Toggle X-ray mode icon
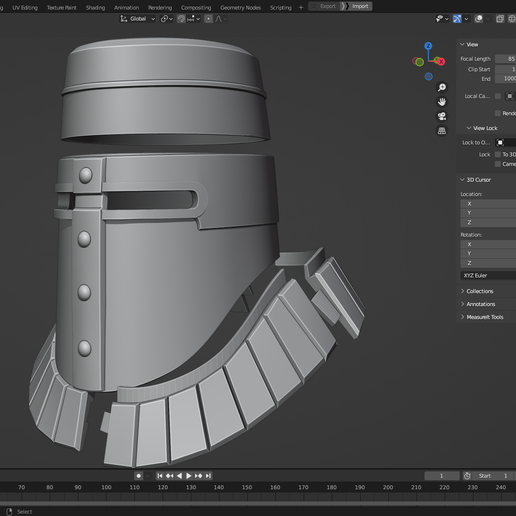 point(500,19)
